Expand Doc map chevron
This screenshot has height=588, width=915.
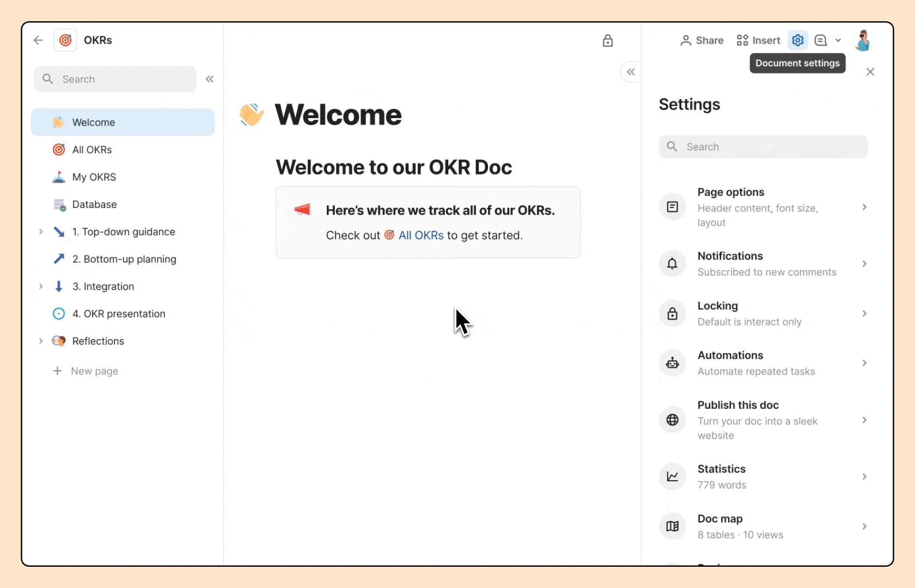click(x=864, y=526)
